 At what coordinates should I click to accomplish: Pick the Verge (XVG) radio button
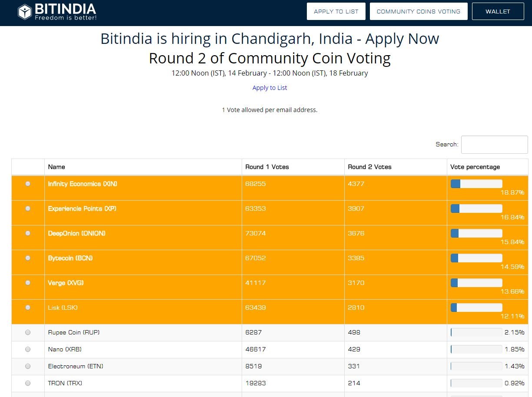click(28, 283)
